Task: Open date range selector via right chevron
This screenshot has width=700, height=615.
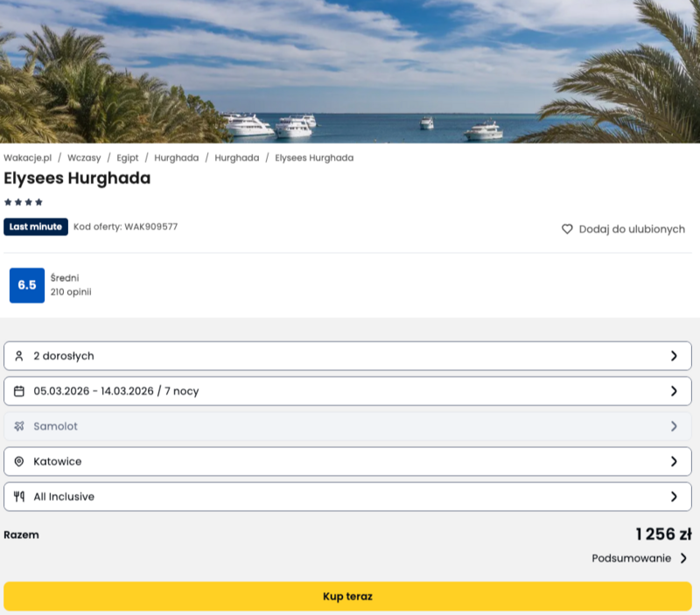Action: tap(674, 391)
